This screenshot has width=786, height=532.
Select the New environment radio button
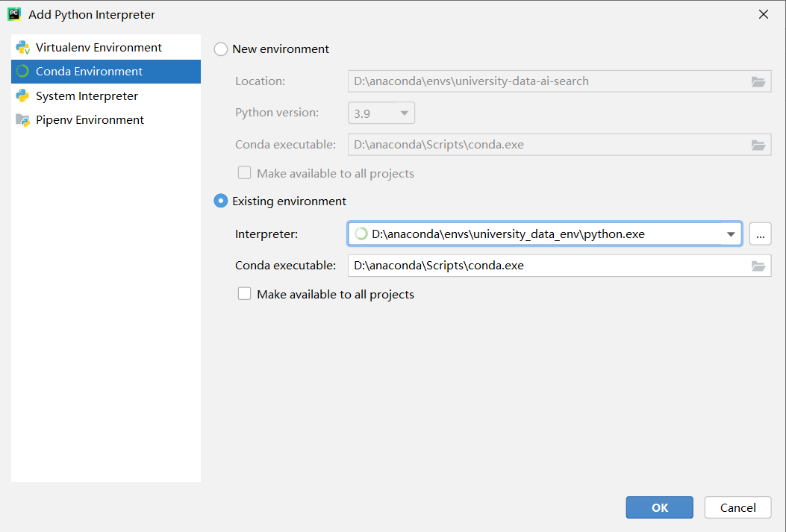click(220, 49)
